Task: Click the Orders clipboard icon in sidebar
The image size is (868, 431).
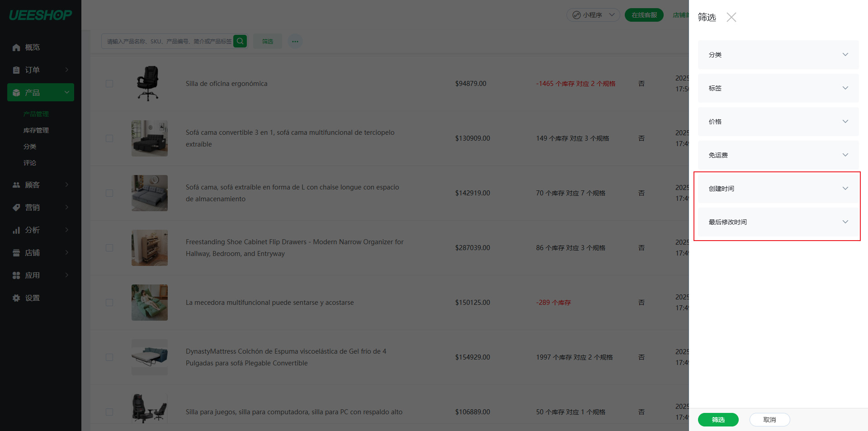Action: (16, 70)
